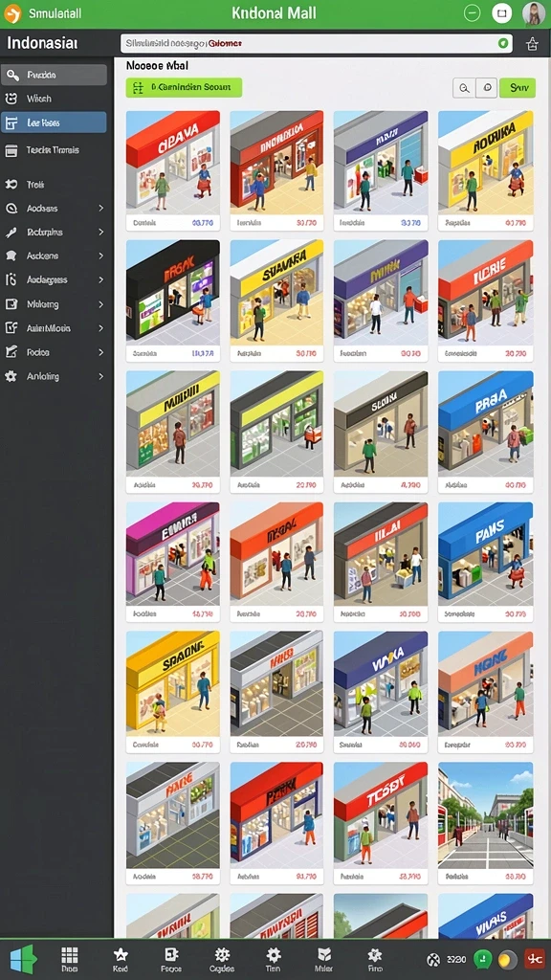Open the red TCSOT store thumbnail
The width and height of the screenshot is (551, 980).
point(381,814)
